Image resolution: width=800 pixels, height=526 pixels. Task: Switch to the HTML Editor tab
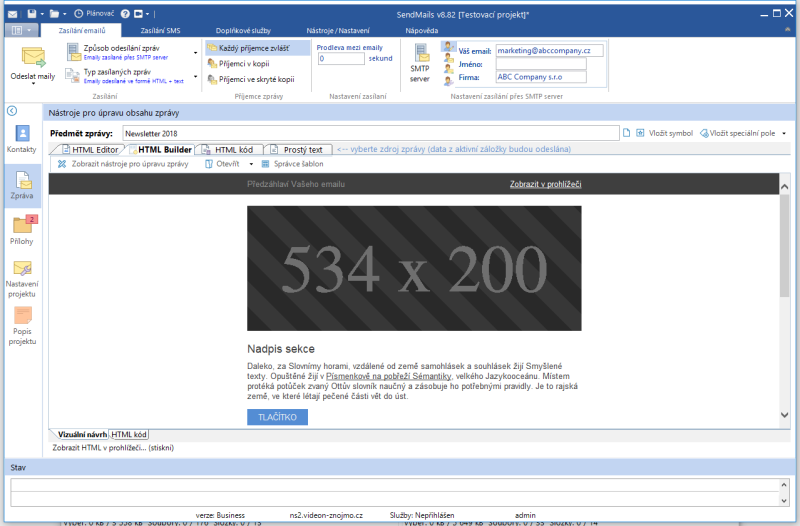tap(89, 149)
